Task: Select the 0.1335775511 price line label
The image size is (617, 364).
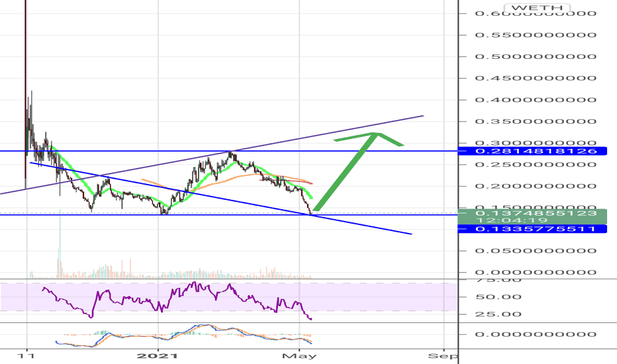Action: (532, 229)
